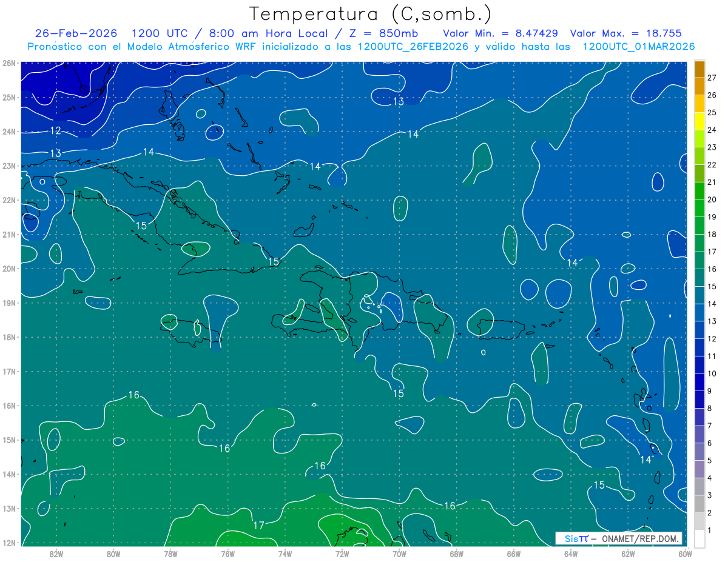This screenshot has height=562, width=728.
Task: Pick the legend band between 26 and 27
Action: pos(699,86)
